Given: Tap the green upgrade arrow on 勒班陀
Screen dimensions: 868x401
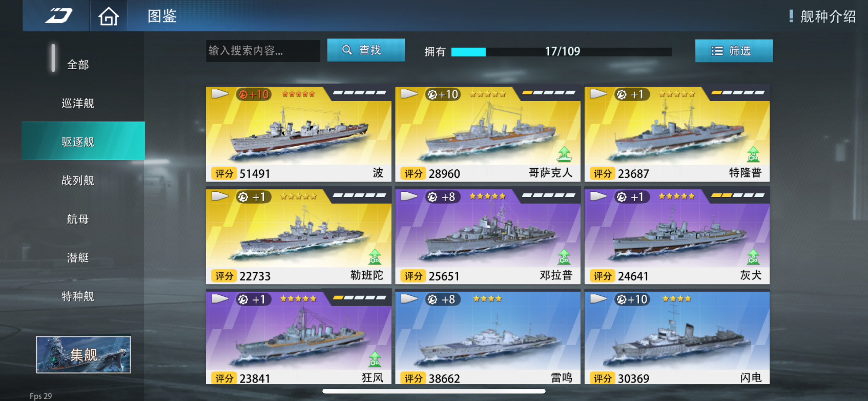Looking at the screenshot, I should (375, 257).
